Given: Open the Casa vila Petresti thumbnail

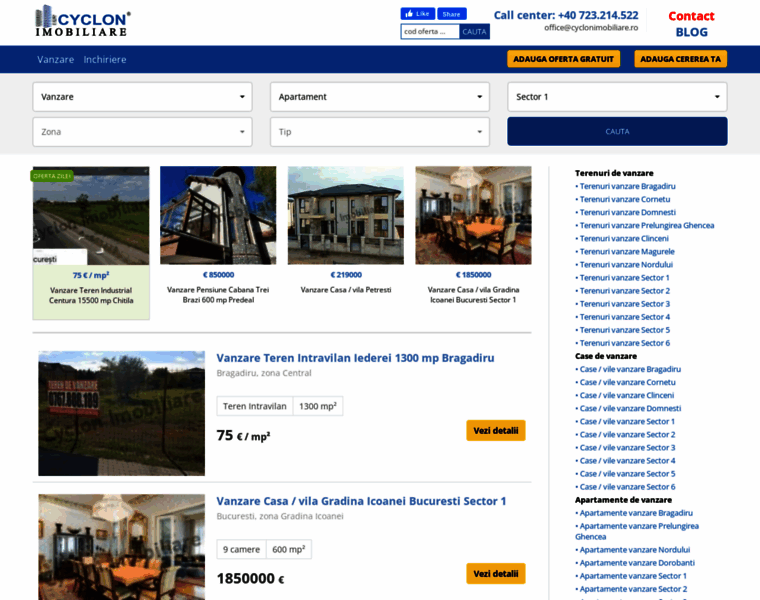Looking at the screenshot, I should point(346,215).
